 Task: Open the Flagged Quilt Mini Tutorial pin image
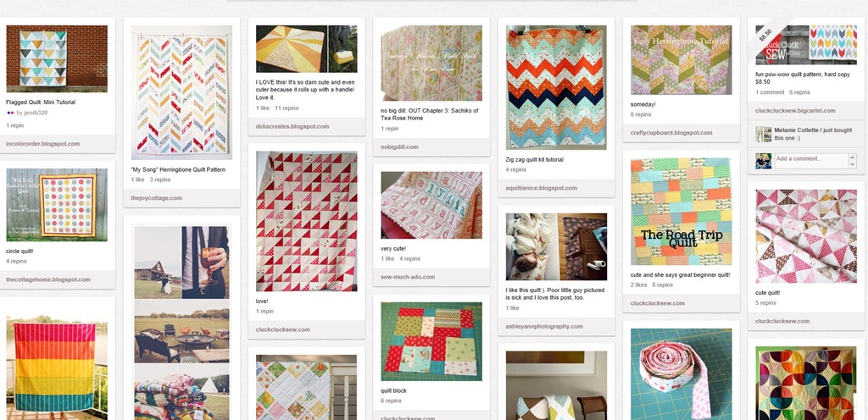(57, 58)
